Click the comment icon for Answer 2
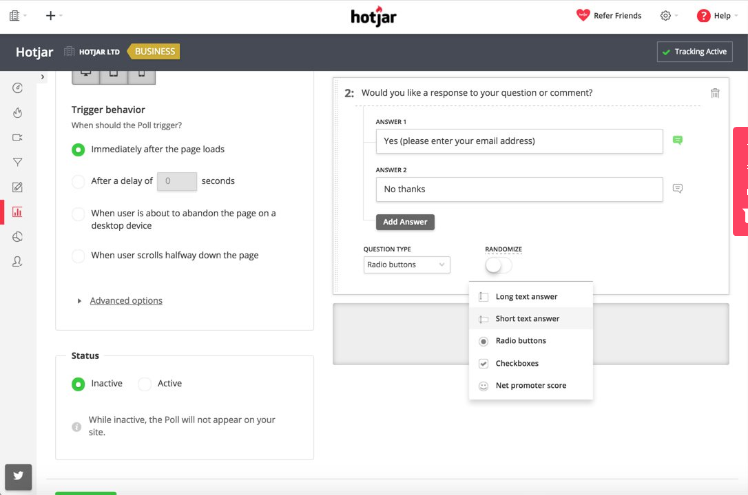This screenshot has width=748, height=495. (x=677, y=188)
